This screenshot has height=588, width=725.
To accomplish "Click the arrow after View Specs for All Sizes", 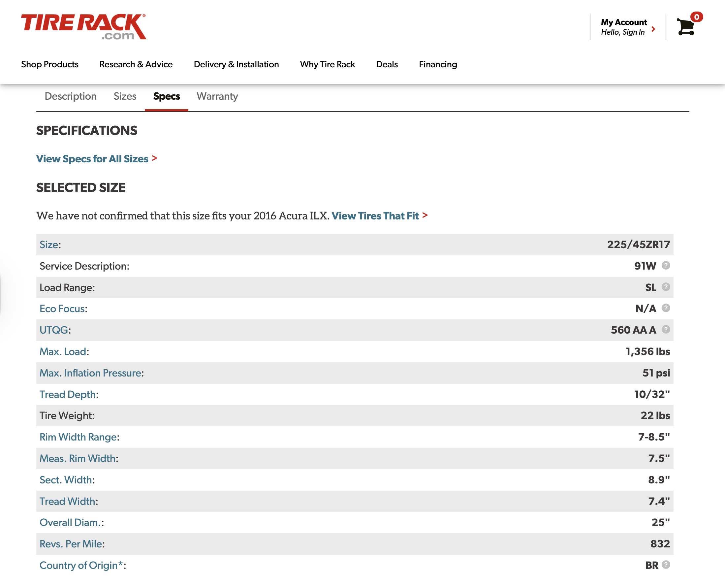I will (155, 158).
